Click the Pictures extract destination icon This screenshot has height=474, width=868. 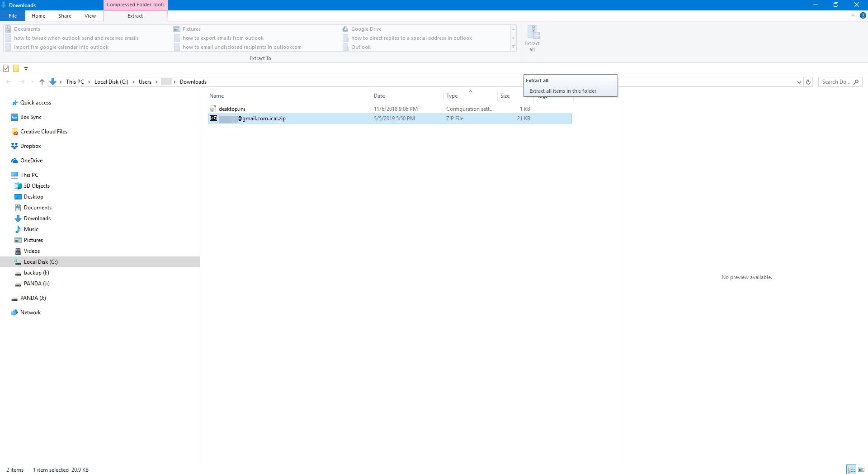click(x=177, y=29)
